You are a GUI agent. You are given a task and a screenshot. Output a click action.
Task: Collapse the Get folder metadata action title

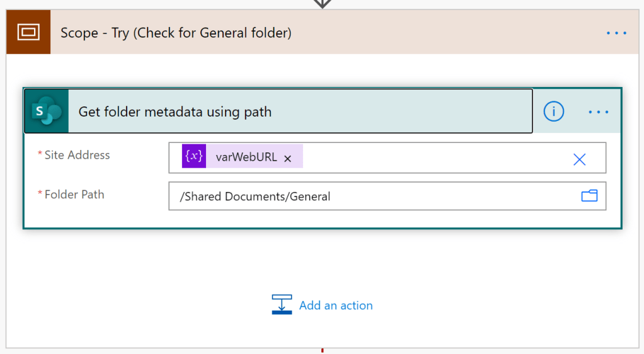175,112
